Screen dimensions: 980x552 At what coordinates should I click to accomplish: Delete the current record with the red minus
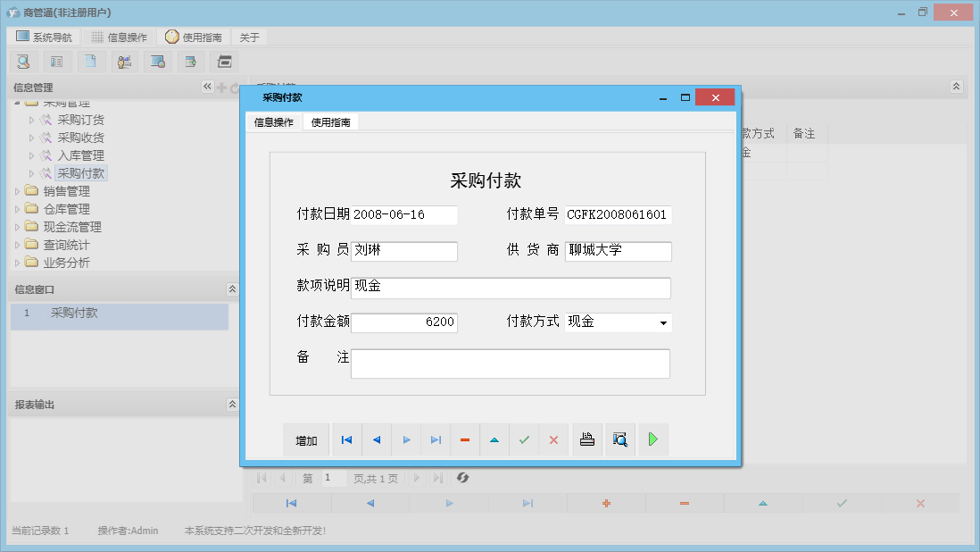coord(465,439)
